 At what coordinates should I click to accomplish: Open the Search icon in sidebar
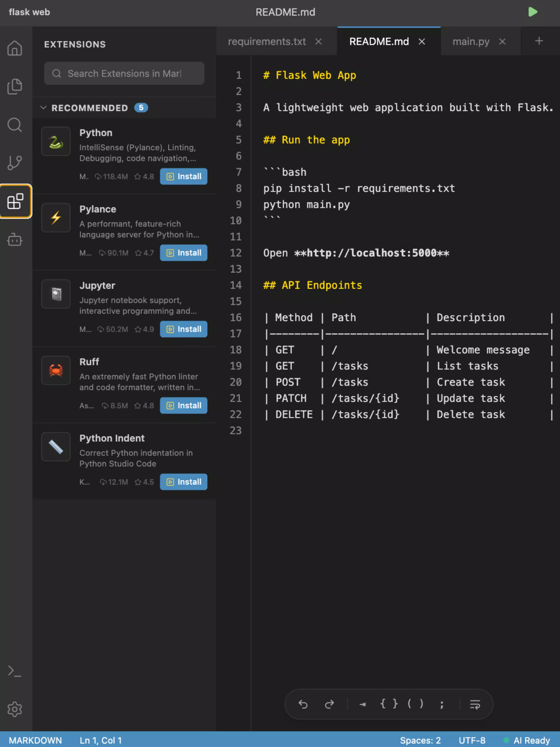[x=15, y=125]
